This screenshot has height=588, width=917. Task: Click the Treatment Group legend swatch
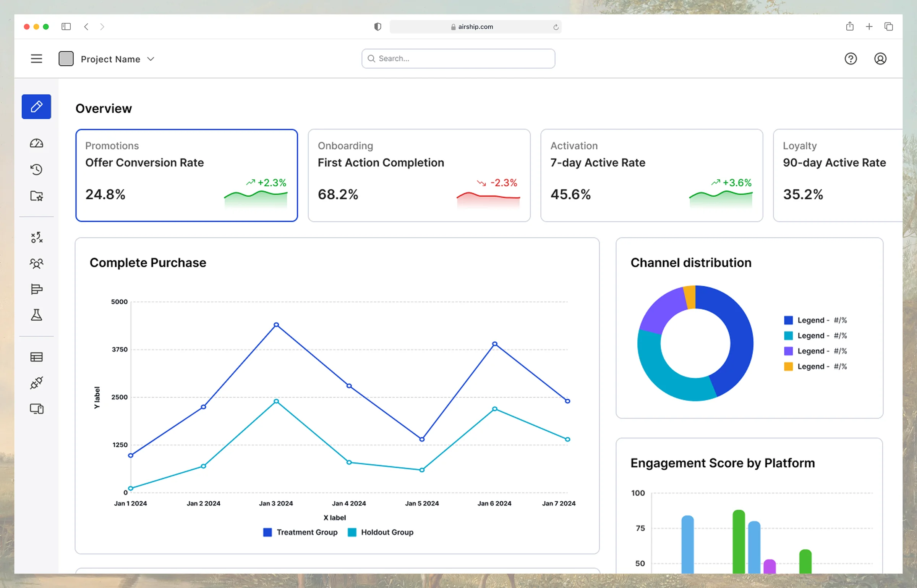pyautogui.click(x=267, y=532)
